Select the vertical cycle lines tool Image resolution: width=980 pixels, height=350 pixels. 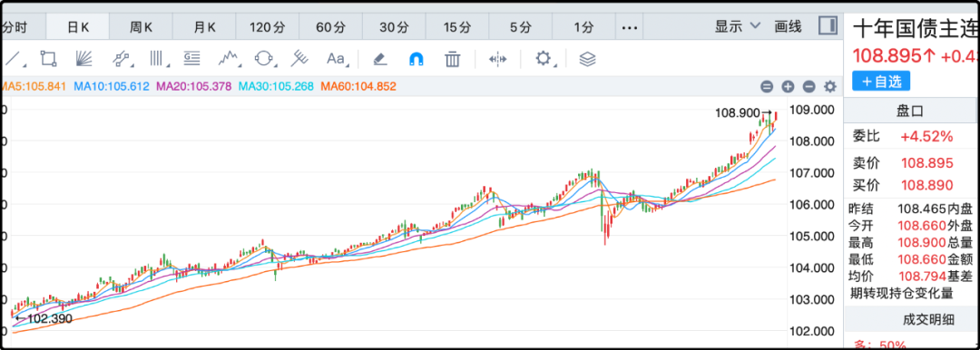tap(159, 59)
